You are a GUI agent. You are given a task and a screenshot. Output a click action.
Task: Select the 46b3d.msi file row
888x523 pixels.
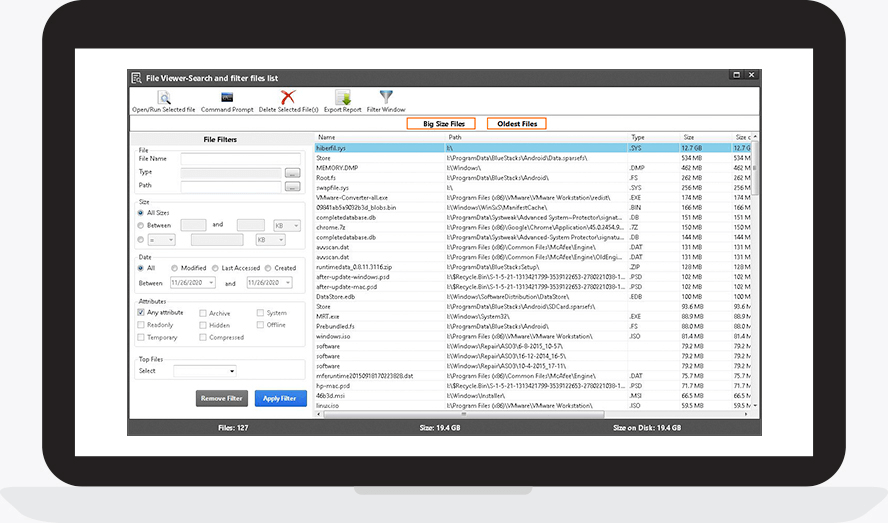pos(532,396)
